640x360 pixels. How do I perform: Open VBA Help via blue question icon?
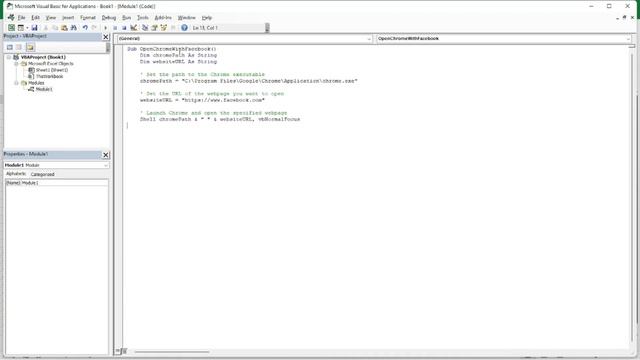(184, 28)
